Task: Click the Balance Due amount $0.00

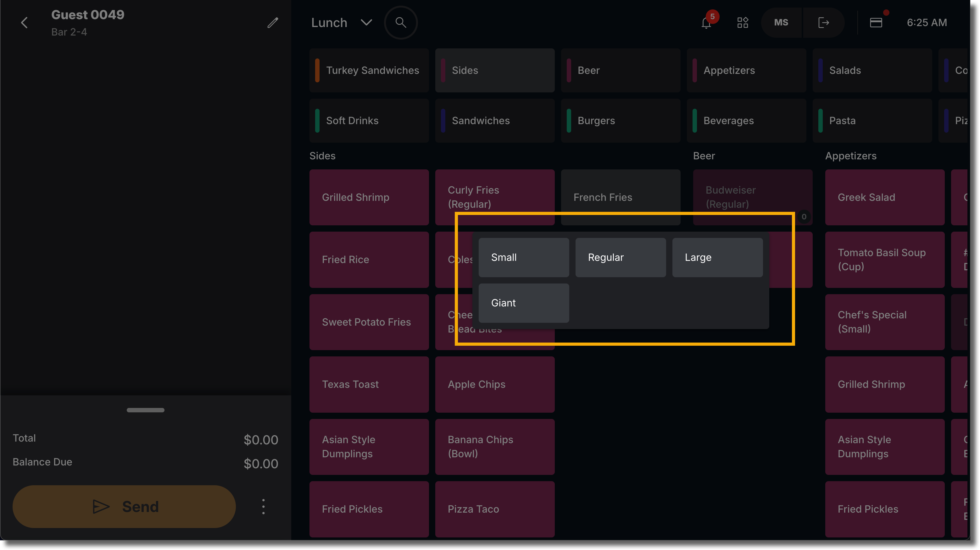Action: click(261, 464)
